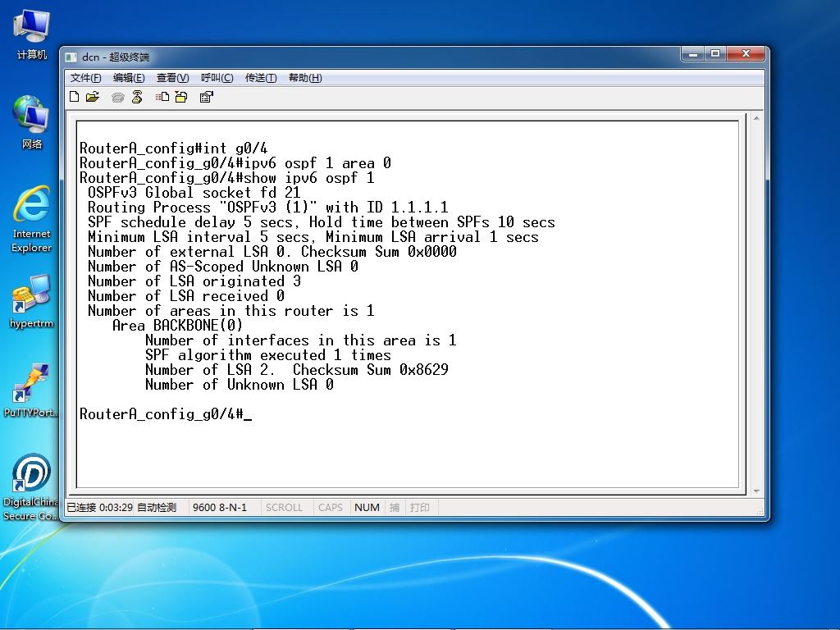Click the Open file toolbar icon

pyautogui.click(x=93, y=97)
